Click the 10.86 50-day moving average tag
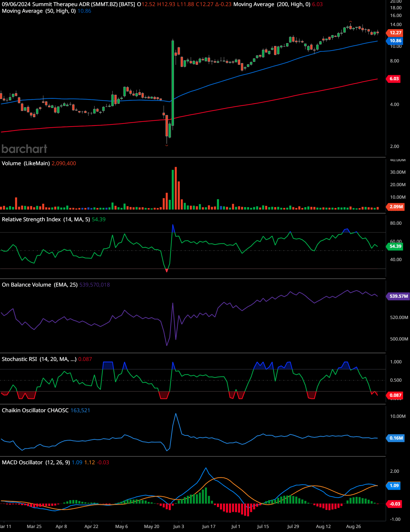Image resolution: width=410 pixels, height=532 pixels. click(x=395, y=41)
